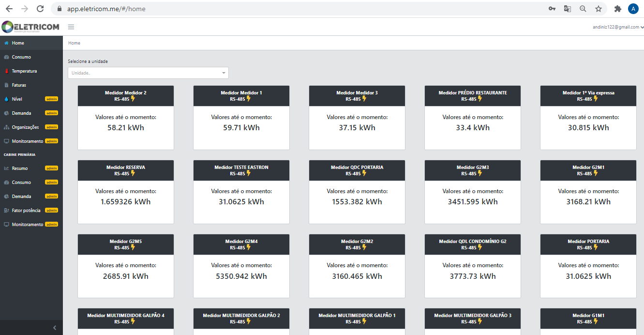Open the Medidor G2M3 card header
The height and width of the screenshot is (335, 644).
[x=473, y=170]
